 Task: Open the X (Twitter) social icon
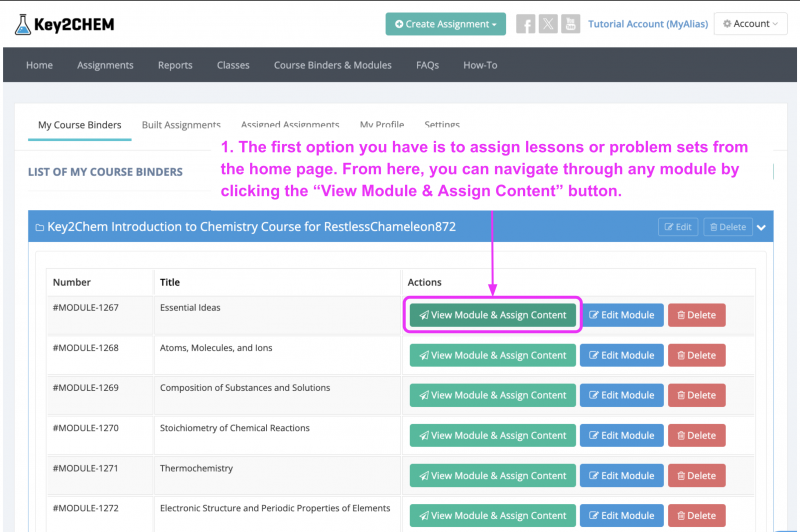pyautogui.click(x=548, y=24)
